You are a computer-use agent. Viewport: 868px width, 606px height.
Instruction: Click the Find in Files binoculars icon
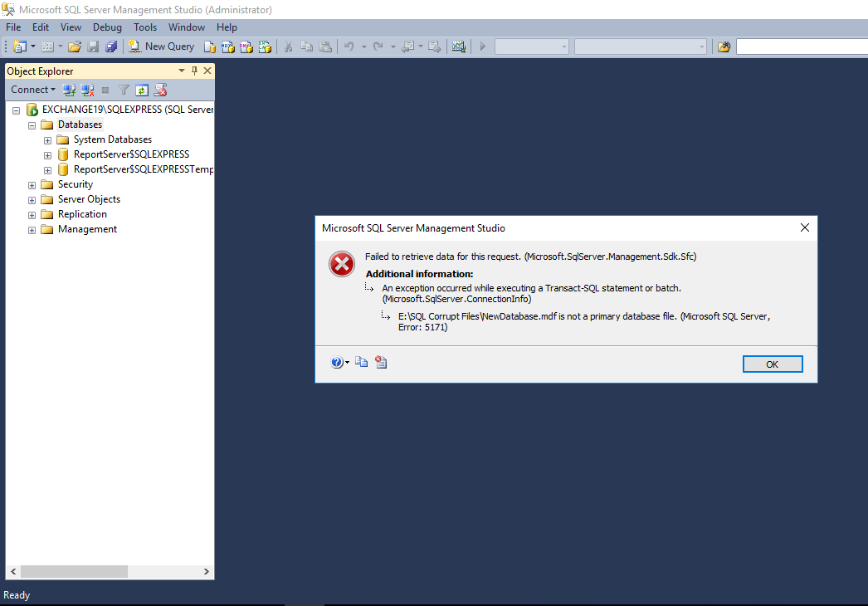[x=724, y=46]
